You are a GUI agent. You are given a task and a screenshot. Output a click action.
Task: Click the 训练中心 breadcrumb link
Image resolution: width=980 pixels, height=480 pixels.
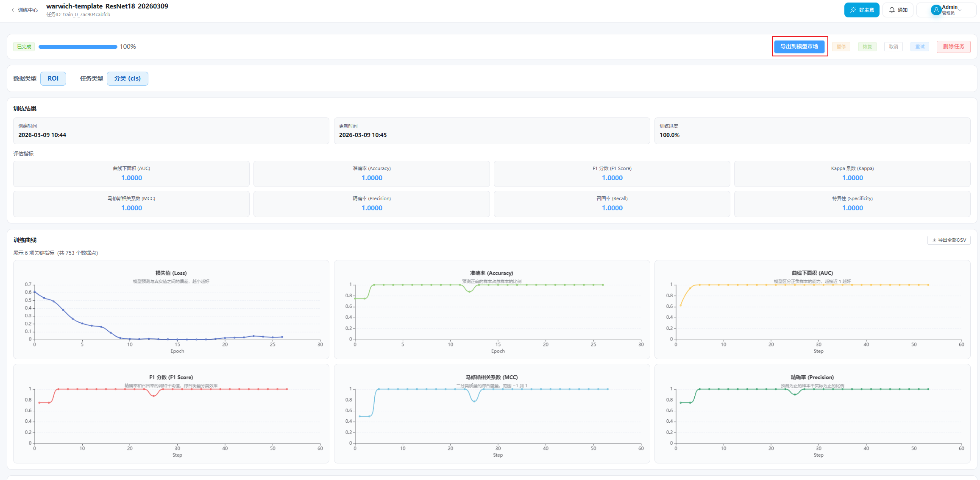click(28, 10)
